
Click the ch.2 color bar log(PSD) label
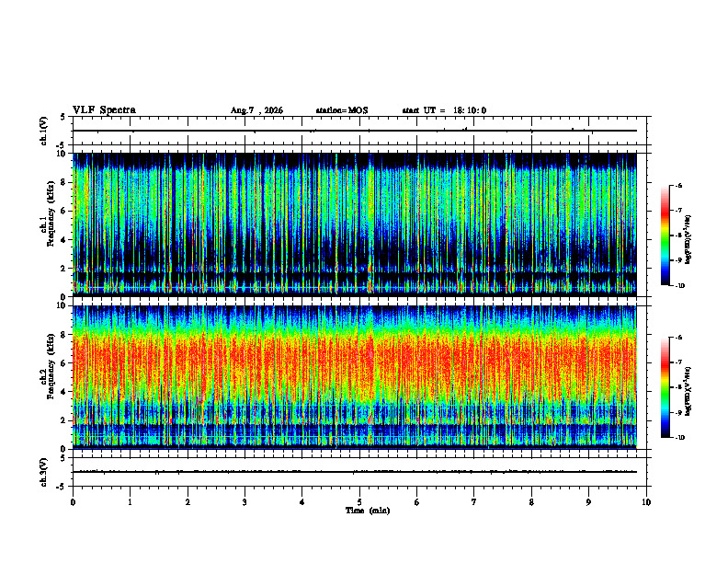click(x=688, y=390)
